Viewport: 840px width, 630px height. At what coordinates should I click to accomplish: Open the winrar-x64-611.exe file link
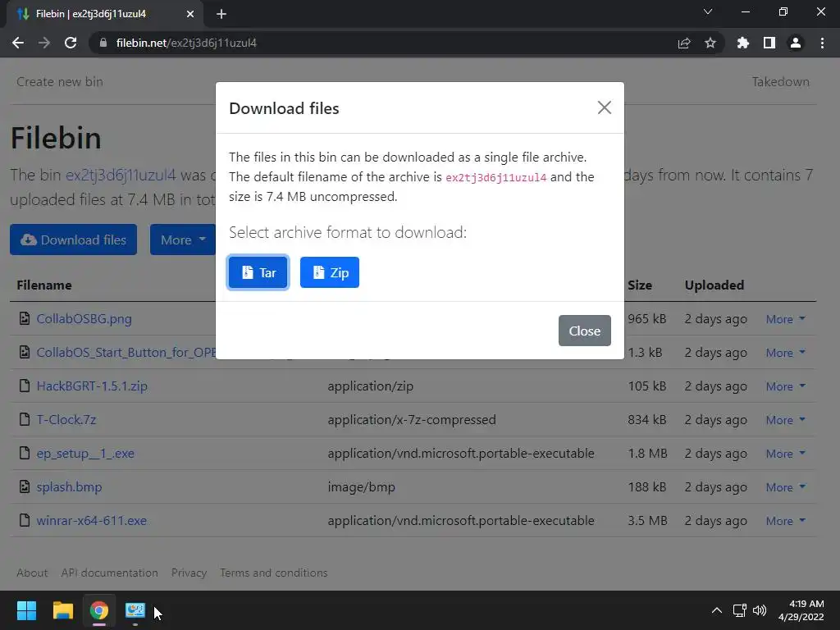(x=92, y=521)
